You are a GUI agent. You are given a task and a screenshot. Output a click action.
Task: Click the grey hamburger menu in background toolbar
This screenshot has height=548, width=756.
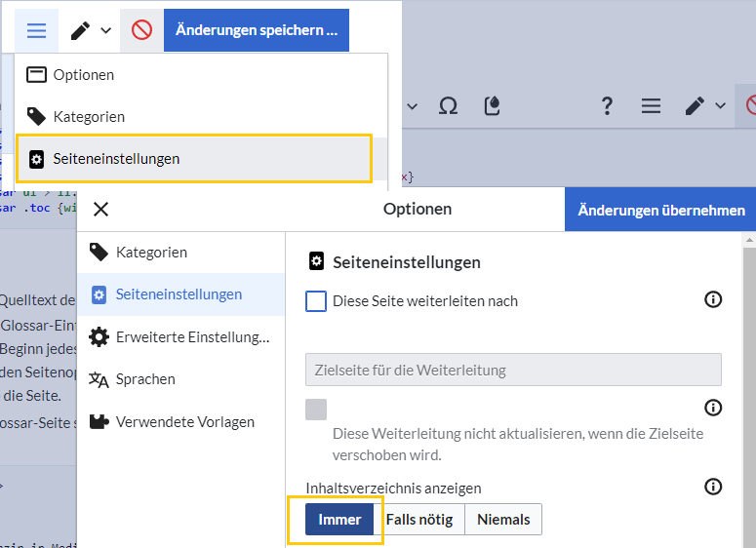(651, 105)
